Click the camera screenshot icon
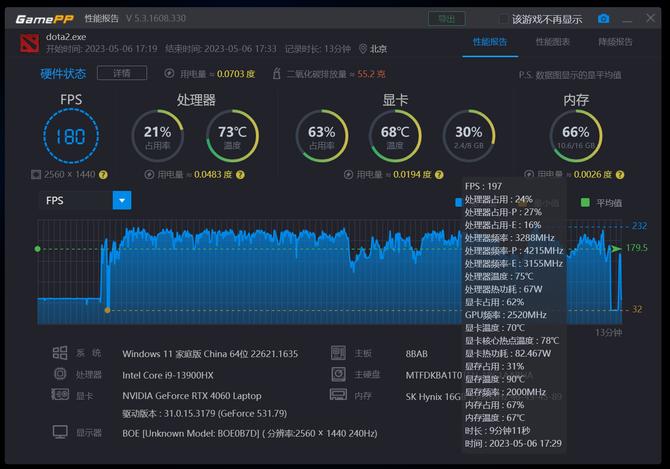Image resolution: width=670 pixels, height=469 pixels. [603, 18]
